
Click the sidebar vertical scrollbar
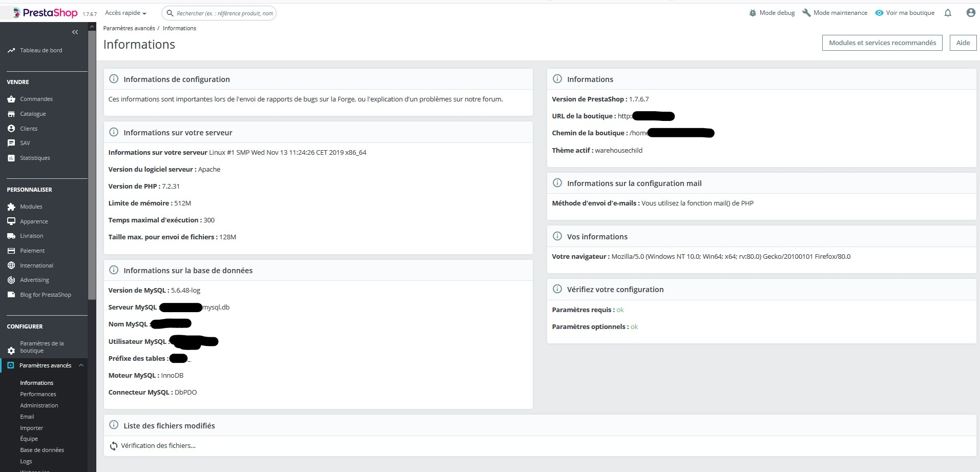(x=92, y=164)
